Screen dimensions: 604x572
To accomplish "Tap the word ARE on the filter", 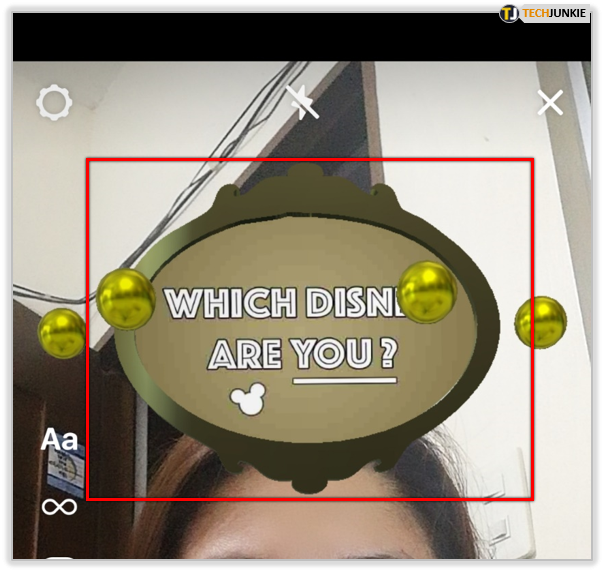I will tap(245, 354).
